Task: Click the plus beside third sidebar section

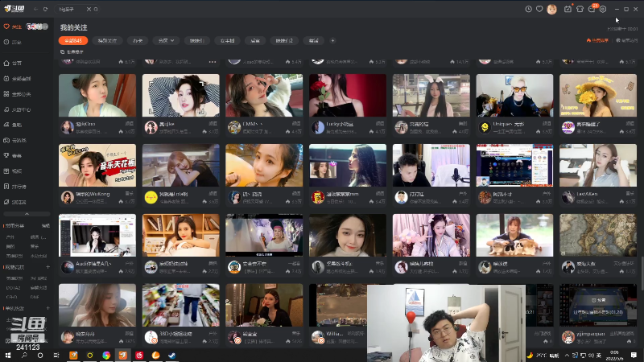Action: [x=47, y=308]
